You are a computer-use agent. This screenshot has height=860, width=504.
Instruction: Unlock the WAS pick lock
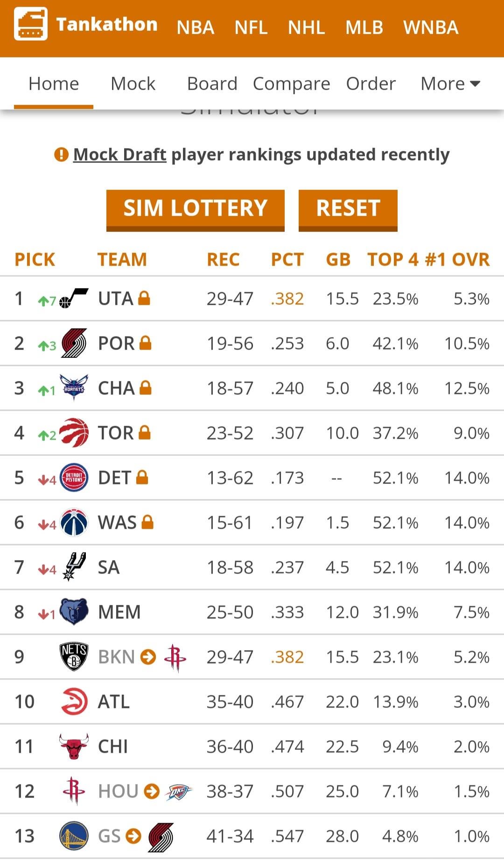(147, 522)
